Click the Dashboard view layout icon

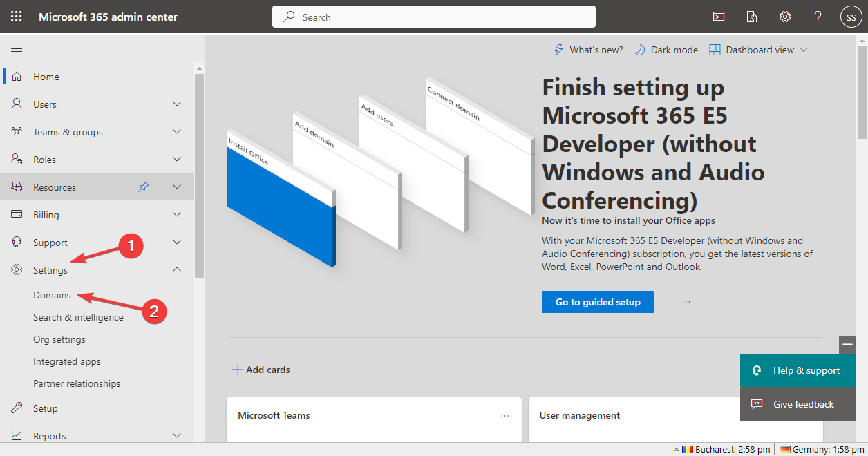coord(714,50)
